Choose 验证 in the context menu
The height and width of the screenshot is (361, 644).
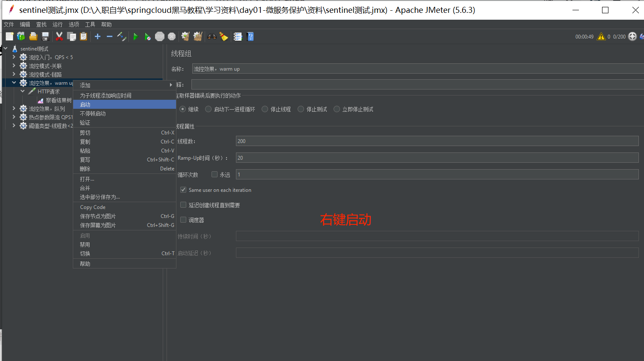[x=125, y=122]
